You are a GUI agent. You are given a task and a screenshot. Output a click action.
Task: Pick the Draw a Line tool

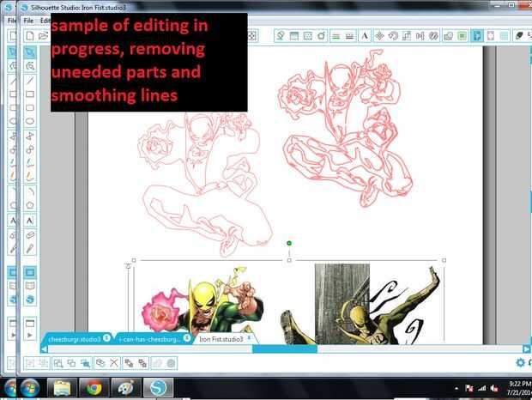pos(30,81)
